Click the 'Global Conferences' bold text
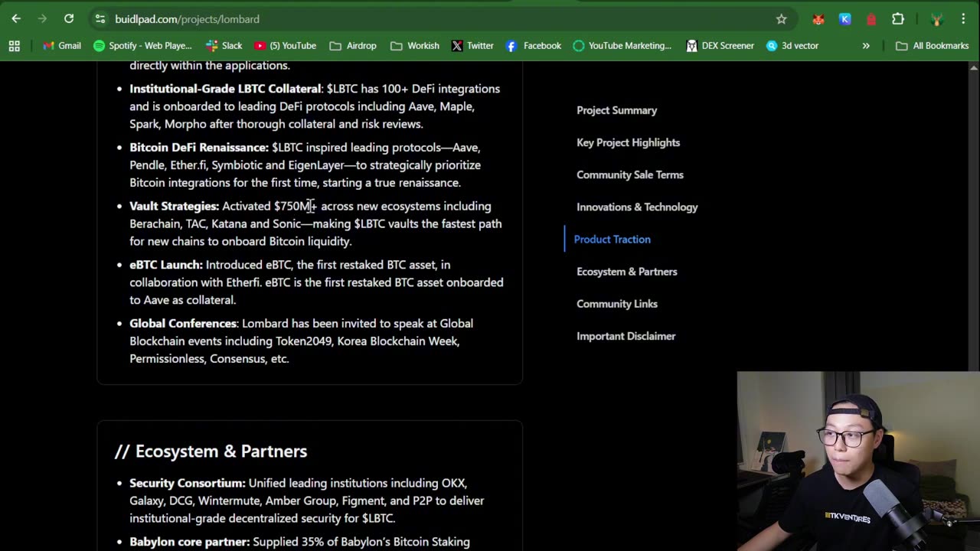Viewport: 980px width, 551px height. click(x=183, y=324)
